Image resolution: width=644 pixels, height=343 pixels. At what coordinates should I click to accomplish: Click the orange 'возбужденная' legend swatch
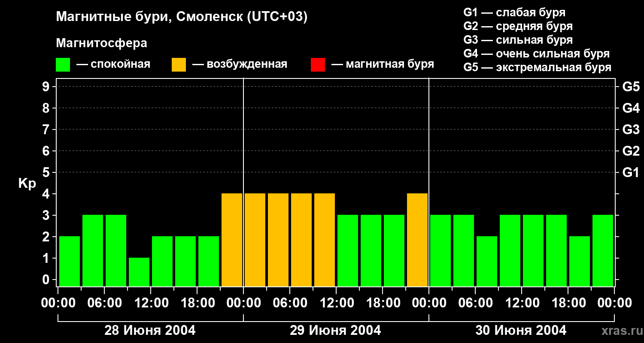pyautogui.click(x=179, y=65)
